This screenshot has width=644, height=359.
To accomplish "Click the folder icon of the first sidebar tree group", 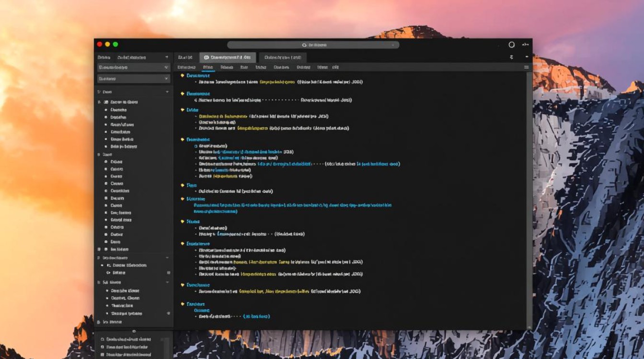I will tap(105, 102).
